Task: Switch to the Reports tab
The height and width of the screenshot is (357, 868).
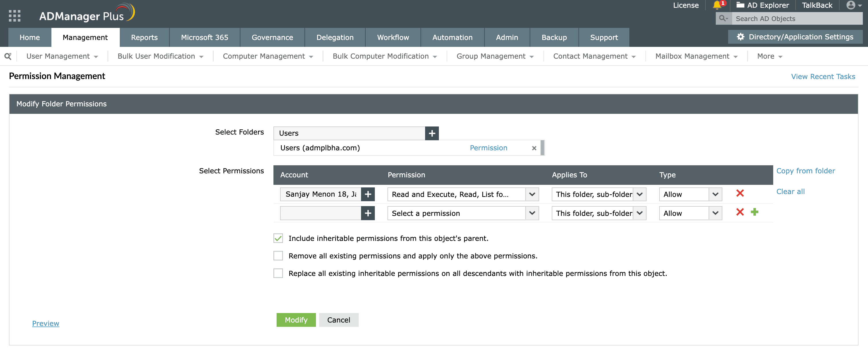Action: [x=144, y=37]
